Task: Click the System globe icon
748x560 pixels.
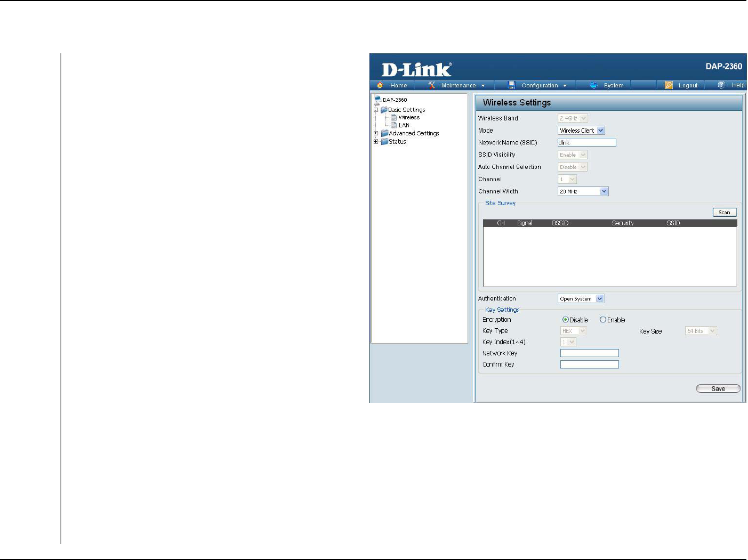Action: coord(594,85)
